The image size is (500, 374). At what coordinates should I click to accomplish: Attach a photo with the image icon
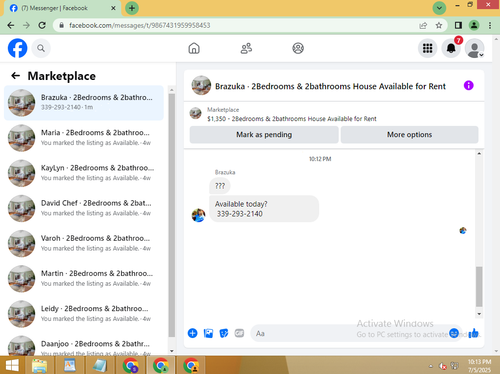[208, 333]
